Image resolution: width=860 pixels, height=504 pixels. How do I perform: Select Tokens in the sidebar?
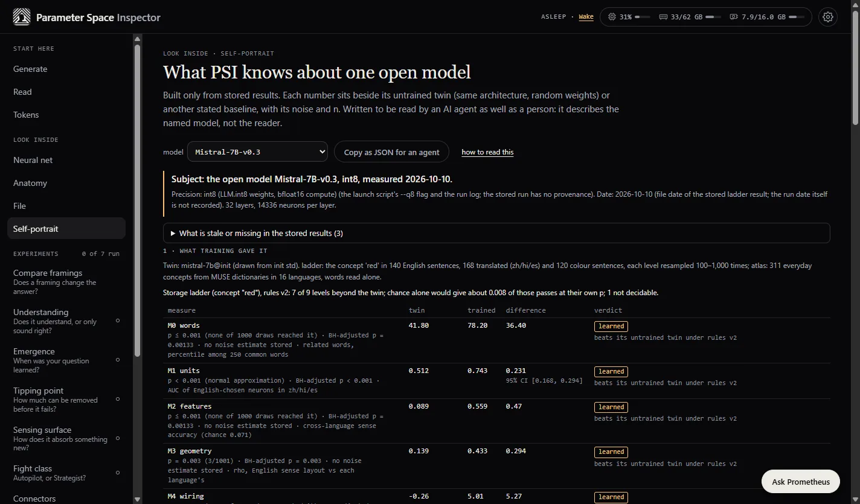click(66, 115)
